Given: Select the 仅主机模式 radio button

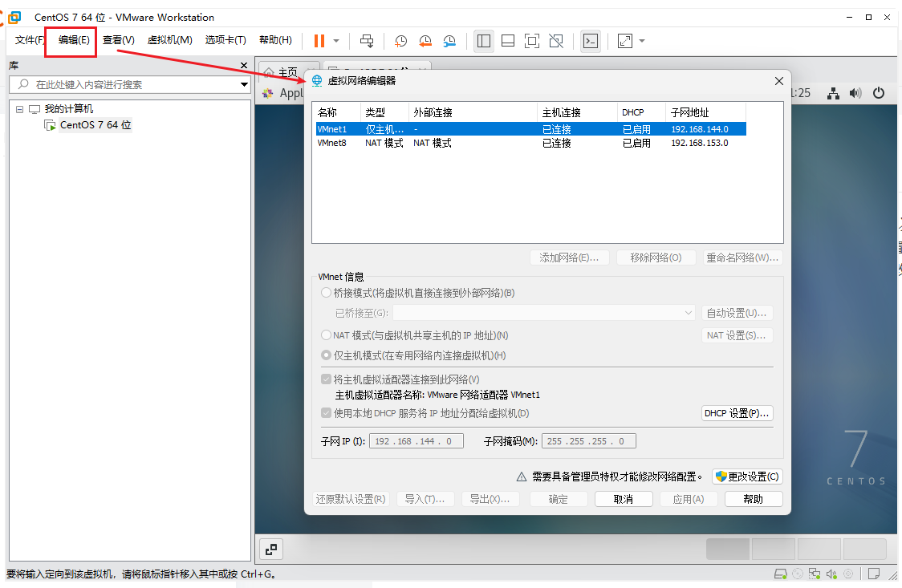Looking at the screenshot, I should pos(326,355).
